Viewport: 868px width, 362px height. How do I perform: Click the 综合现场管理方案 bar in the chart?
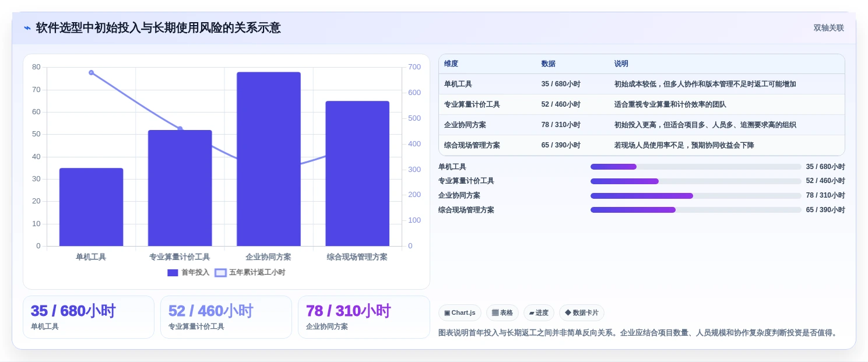coord(357,174)
